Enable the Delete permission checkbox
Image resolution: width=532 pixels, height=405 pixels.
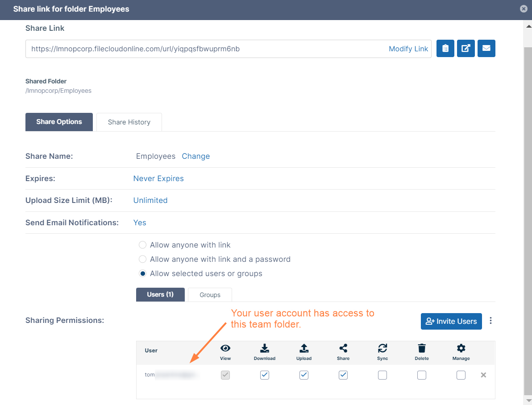click(x=422, y=375)
